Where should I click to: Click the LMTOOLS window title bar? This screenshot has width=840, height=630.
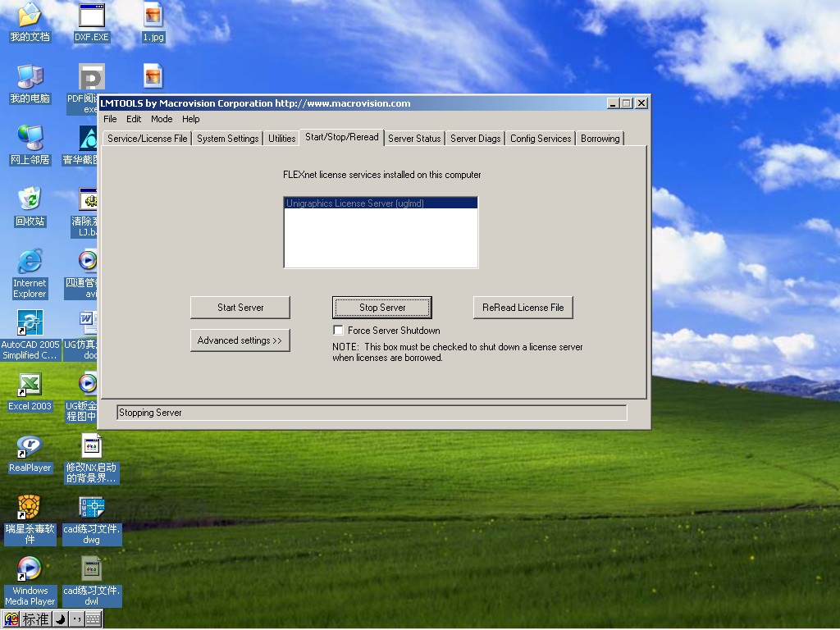click(x=354, y=103)
